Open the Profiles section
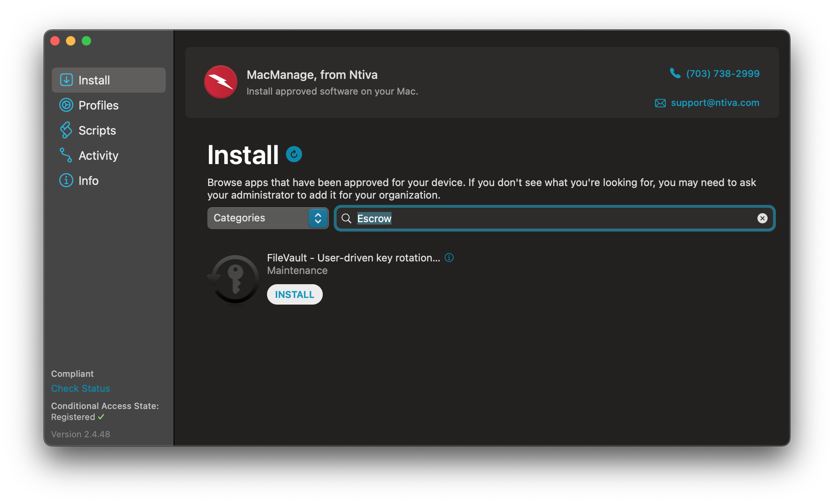The image size is (834, 504). pyautogui.click(x=109, y=105)
